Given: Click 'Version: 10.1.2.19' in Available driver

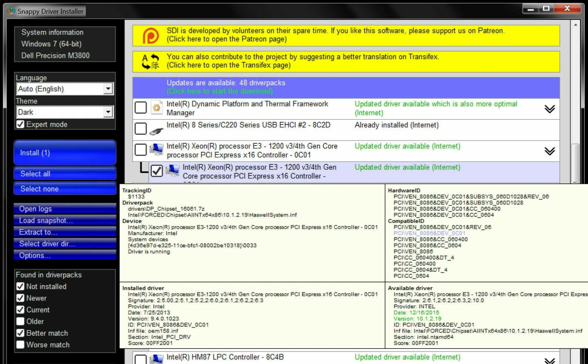Looking at the screenshot, I should coord(418,318).
